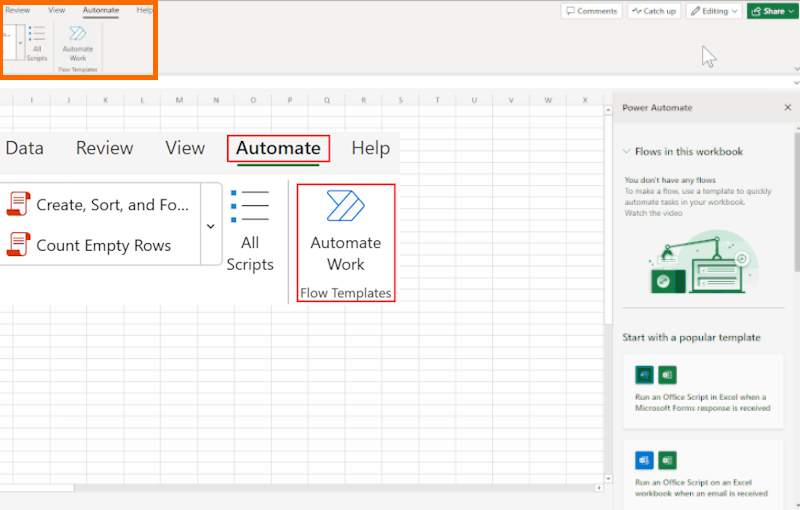The height and width of the screenshot is (510, 800).
Task: Expand the formula bar chevron
Action: 796,82
